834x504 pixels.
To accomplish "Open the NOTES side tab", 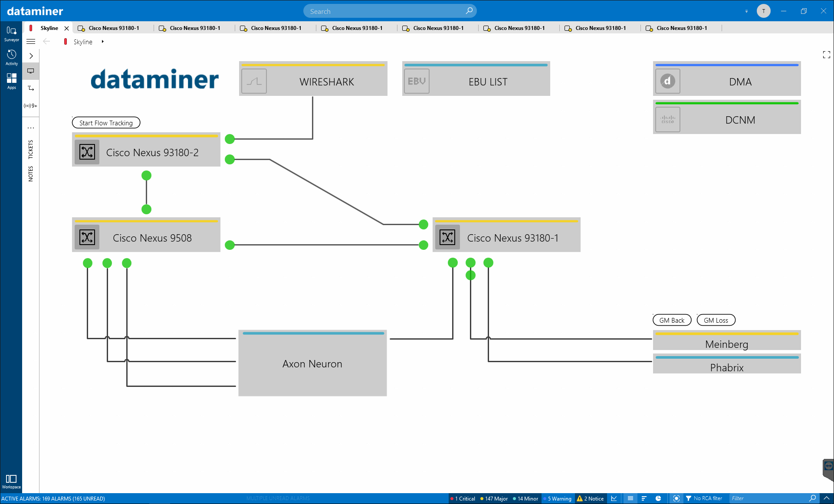I will click(30, 173).
